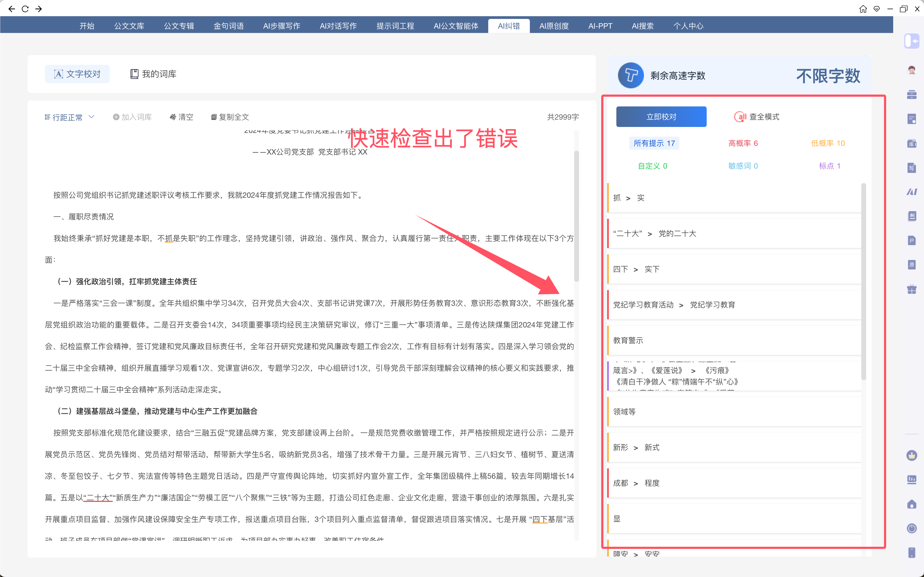Open the 公文专辑 tab

(179, 26)
